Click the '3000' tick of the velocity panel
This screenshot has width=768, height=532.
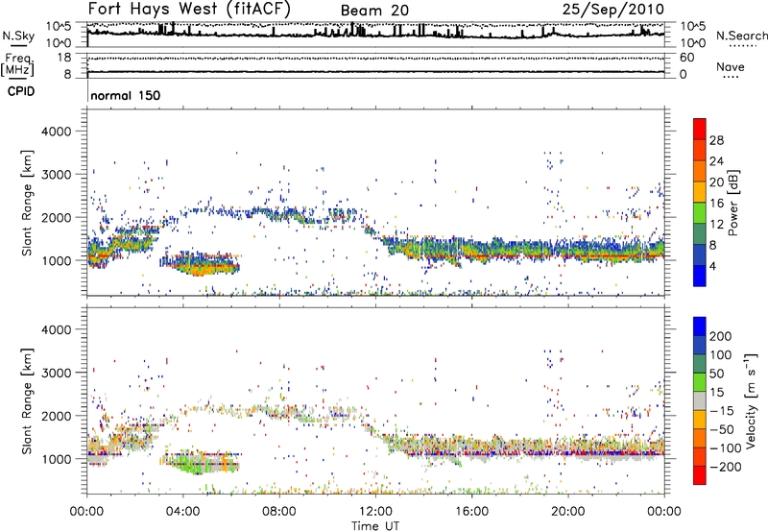[56, 373]
